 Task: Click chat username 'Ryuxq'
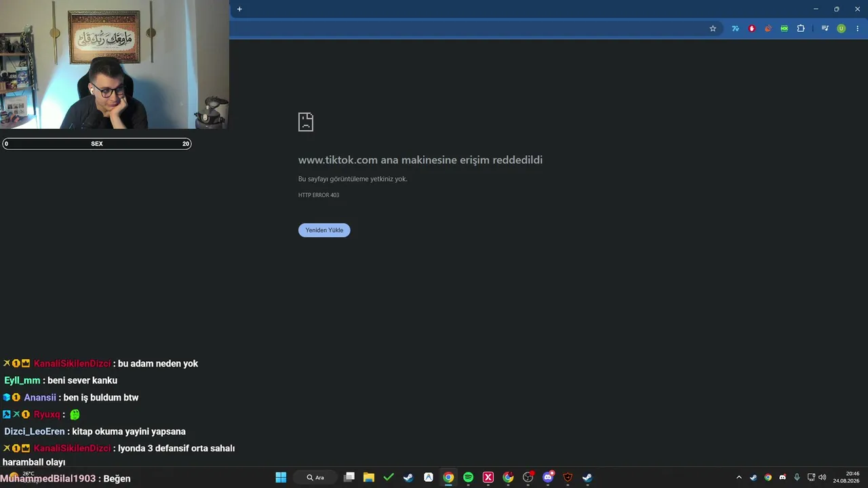[47, 414]
